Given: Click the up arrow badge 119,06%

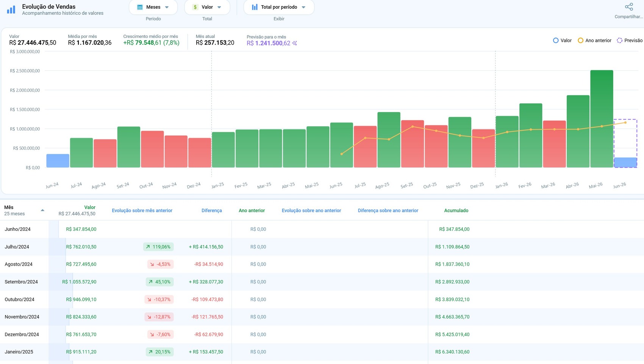Looking at the screenshot, I should [x=158, y=247].
